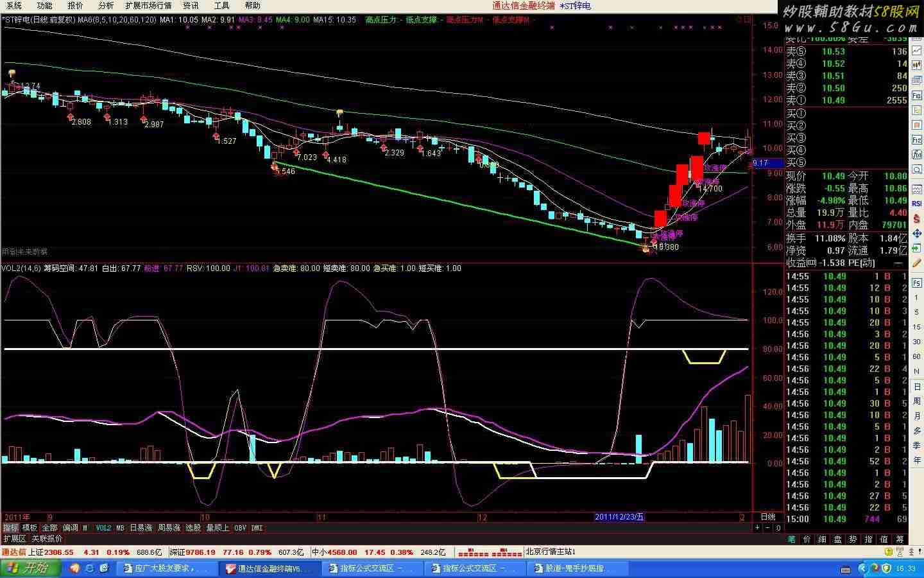This screenshot has width=924, height=578.
Task: Click the blue four-way arrows icon
Action: tap(917, 234)
